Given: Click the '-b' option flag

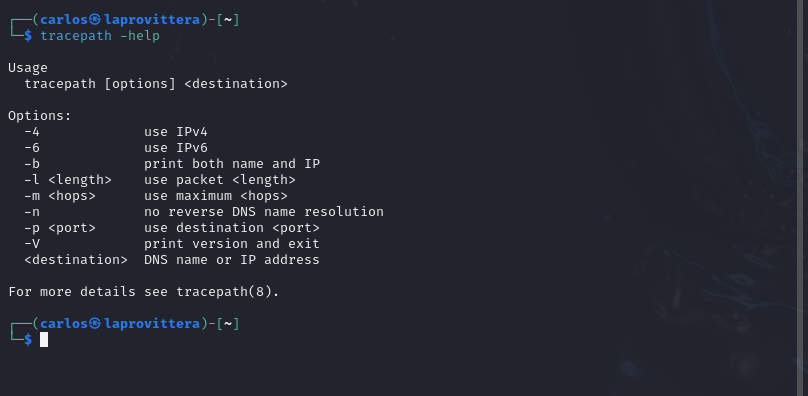Looking at the screenshot, I should pos(32,164).
